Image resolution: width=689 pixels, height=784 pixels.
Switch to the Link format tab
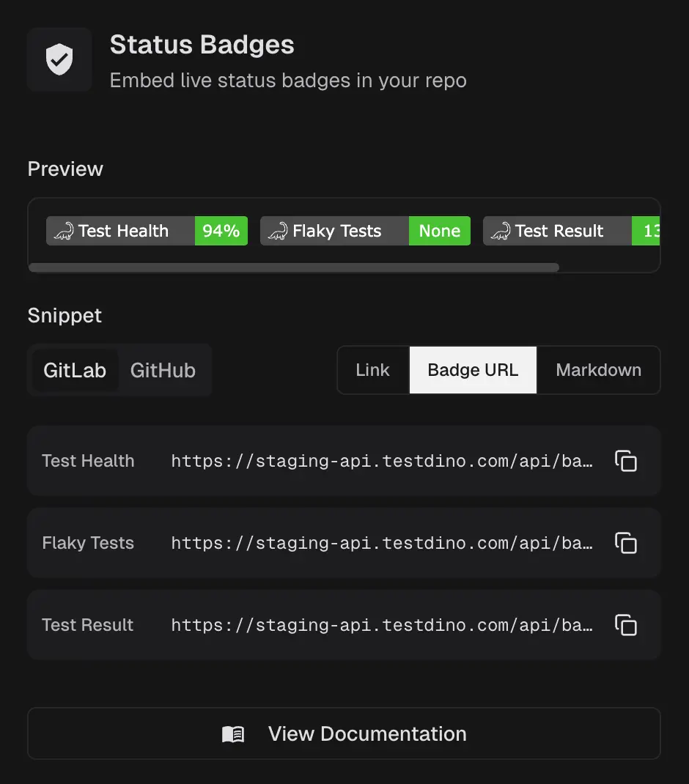[x=372, y=370]
